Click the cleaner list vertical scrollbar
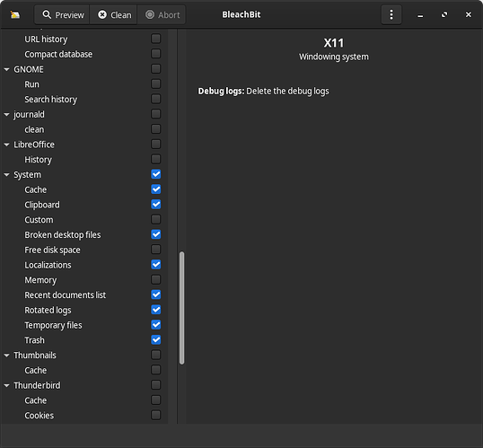Screen dimensions: 483x448 tap(181, 308)
